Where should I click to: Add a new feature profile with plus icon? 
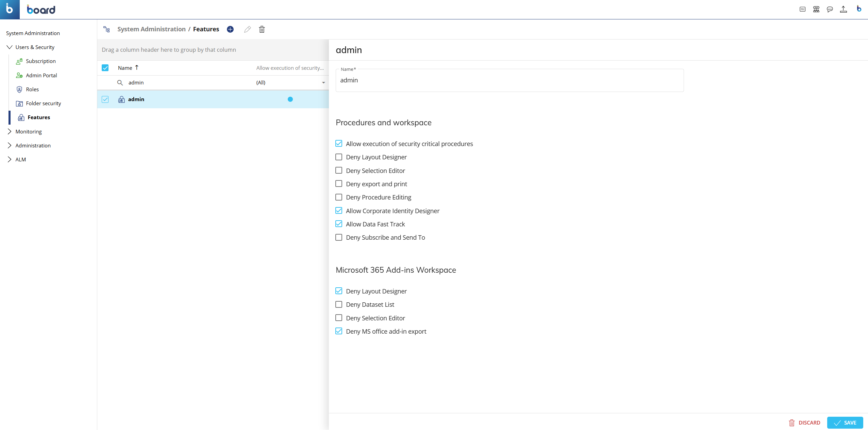[230, 29]
